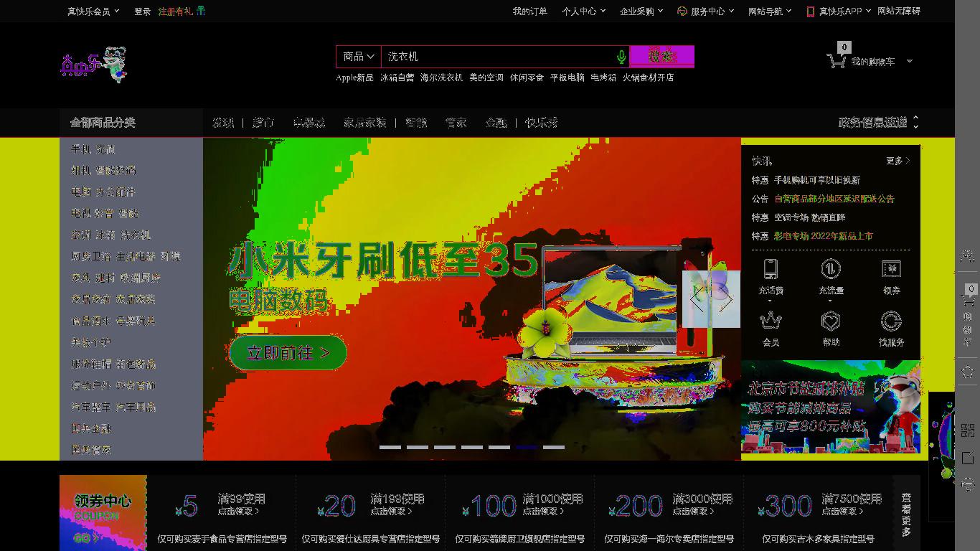
Task: Click the customer service headset in sidebar
Action: click(968, 485)
